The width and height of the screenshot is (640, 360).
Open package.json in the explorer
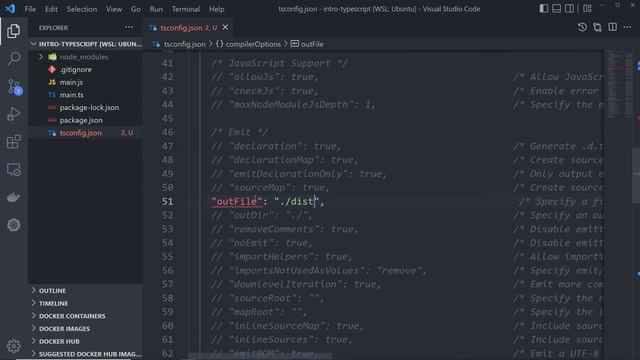[x=86, y=120]
